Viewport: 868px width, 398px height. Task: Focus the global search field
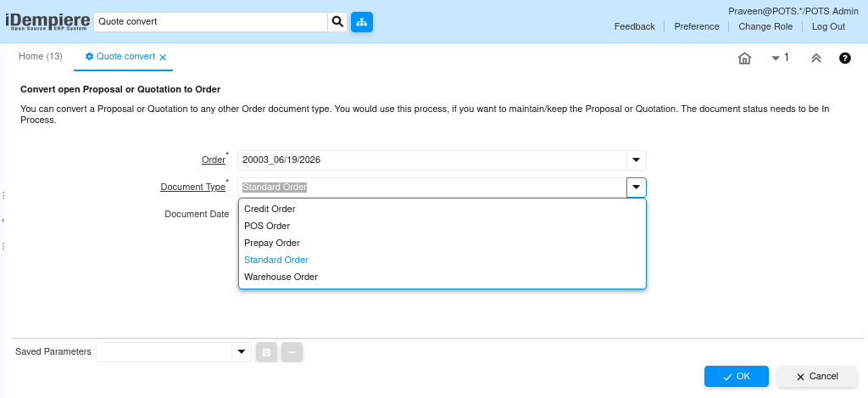[x=211, y=21]
